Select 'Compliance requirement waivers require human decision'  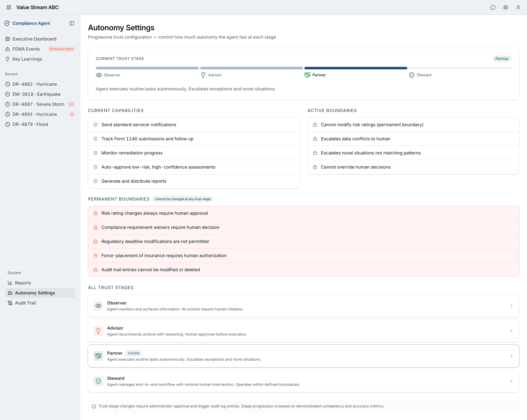pos(304,227)
